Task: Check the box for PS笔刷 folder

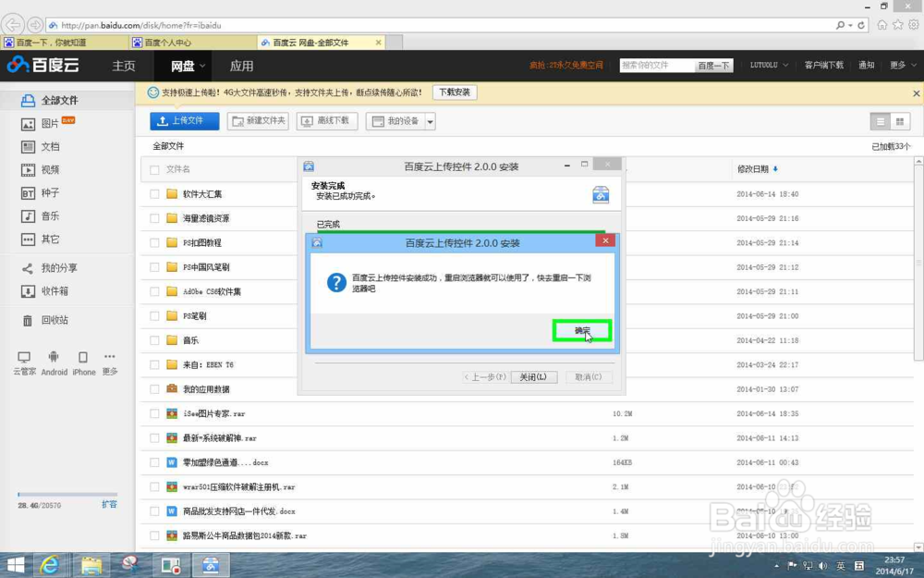Action: coord(154,316)
